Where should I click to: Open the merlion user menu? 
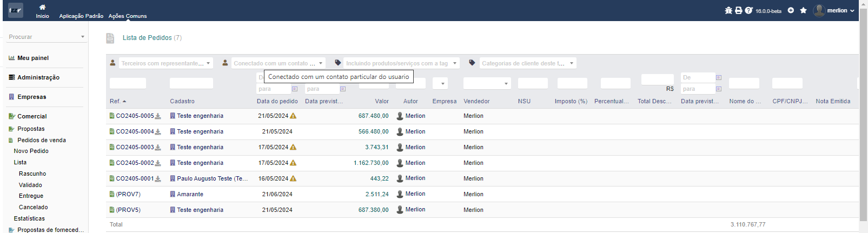[x=836, y=10]
